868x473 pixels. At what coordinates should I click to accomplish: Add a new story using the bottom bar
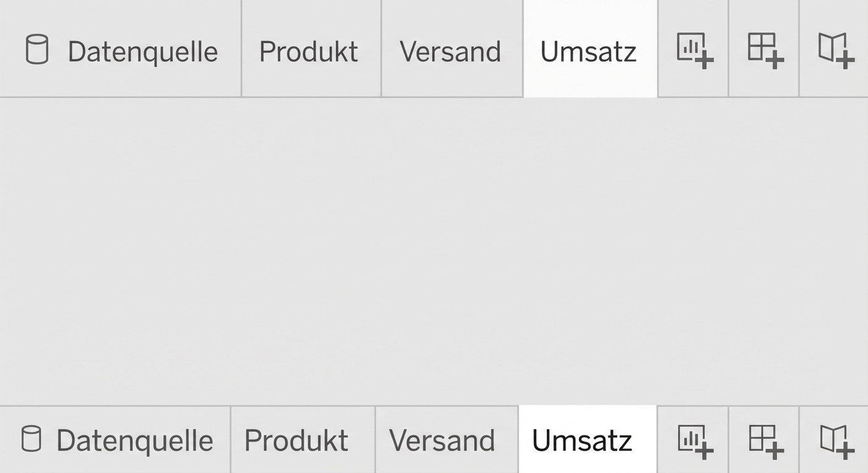tap(836, 440)
